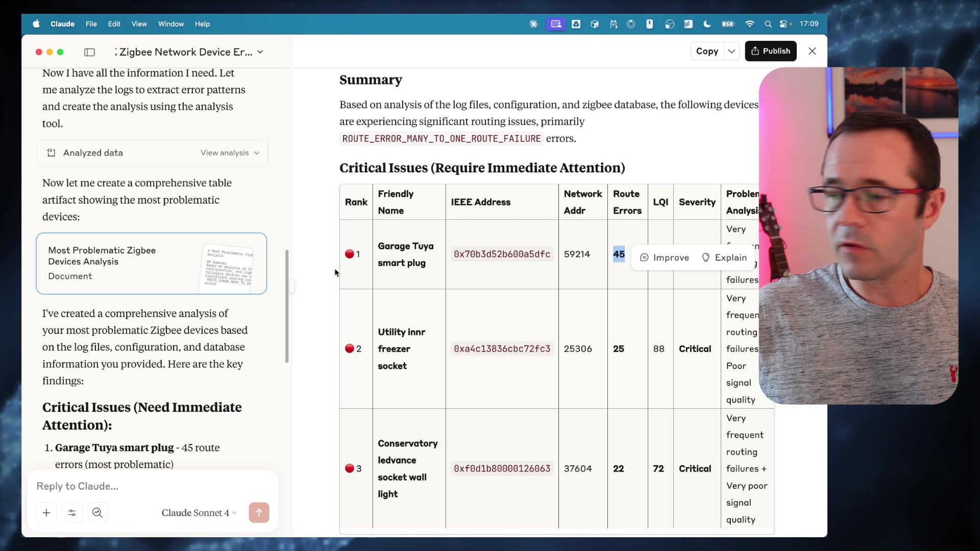Toggle dark mode via moon icon
The image size is (980, 551).
tap(708, 24)
